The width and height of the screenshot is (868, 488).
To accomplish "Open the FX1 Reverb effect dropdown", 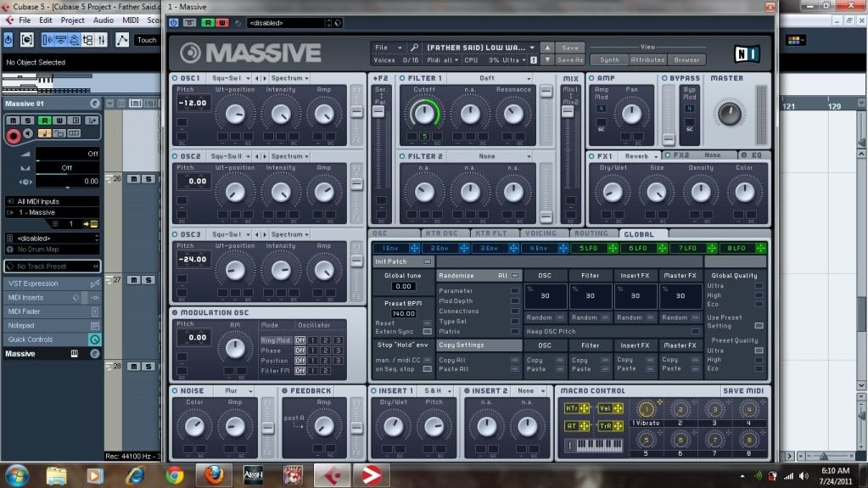I will 640,156.
